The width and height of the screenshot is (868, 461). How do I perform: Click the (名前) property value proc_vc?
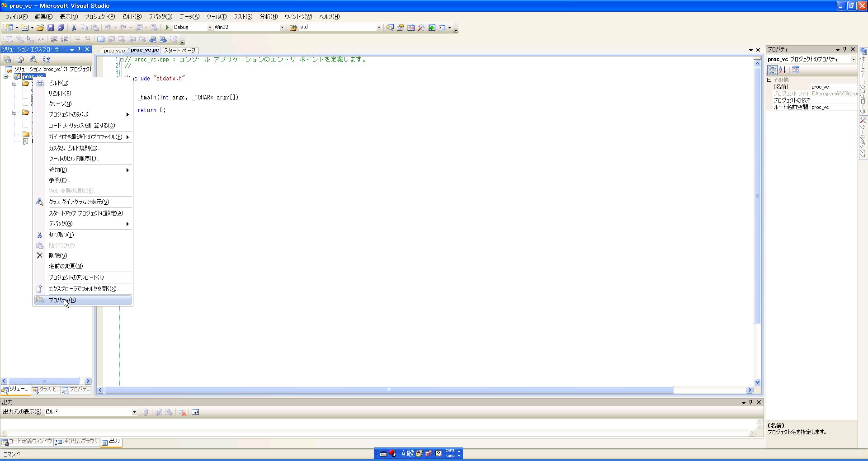[834, 87]
